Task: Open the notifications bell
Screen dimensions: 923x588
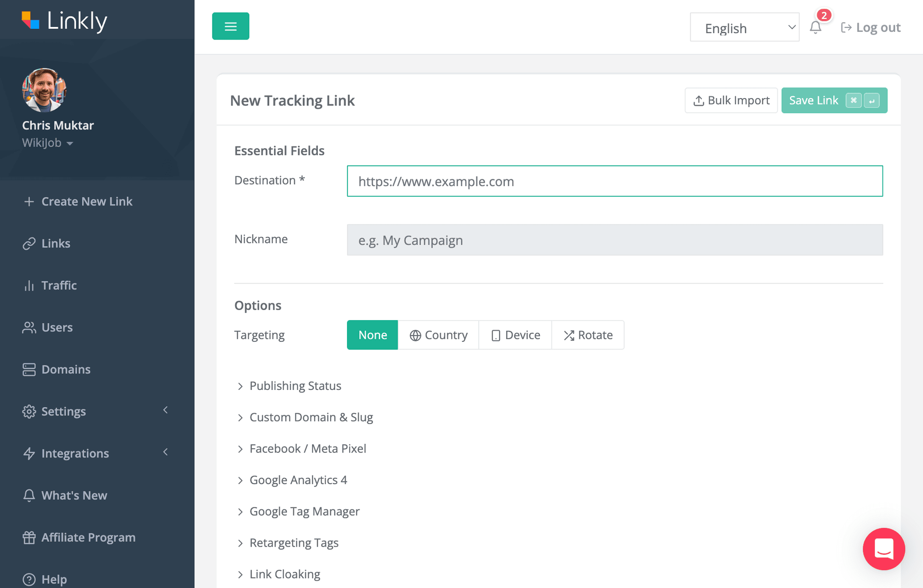Action: pyautogui.click(x=815, y=27)
